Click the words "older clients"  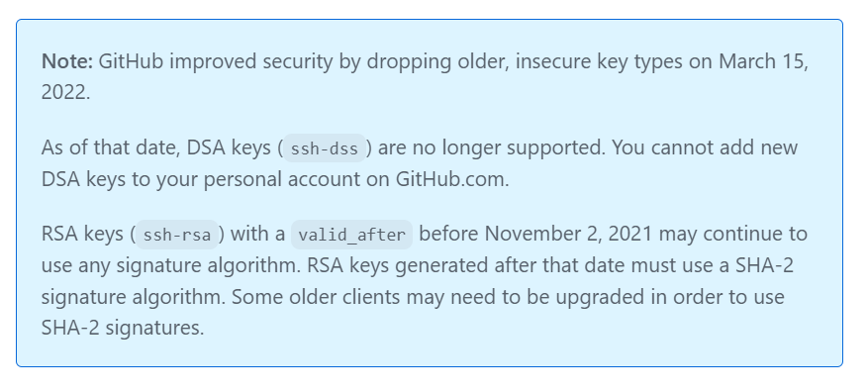[x=341, y=297]
